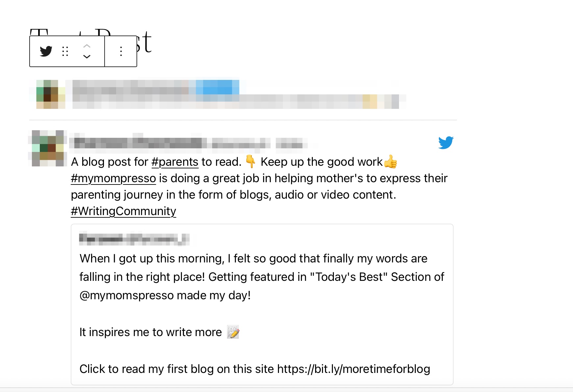573x392 pixels.
Task: Click the pointing-down hand emoji
Action: tap(251, 161)
